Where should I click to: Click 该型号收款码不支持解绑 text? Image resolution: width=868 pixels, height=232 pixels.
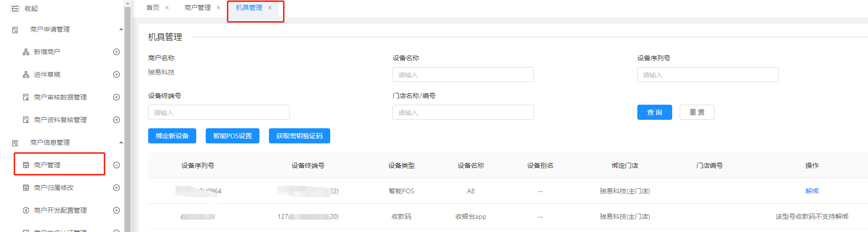tap(812, 216)
